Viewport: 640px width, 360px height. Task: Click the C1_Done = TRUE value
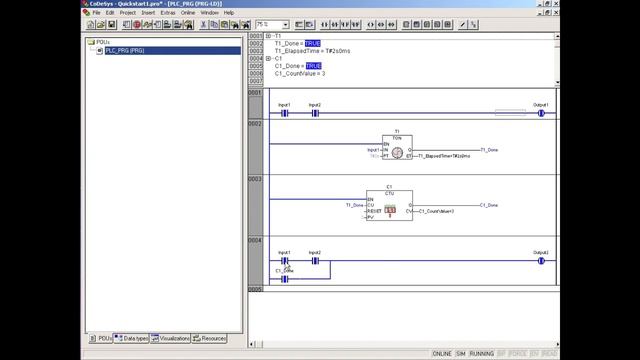[313, 66]
